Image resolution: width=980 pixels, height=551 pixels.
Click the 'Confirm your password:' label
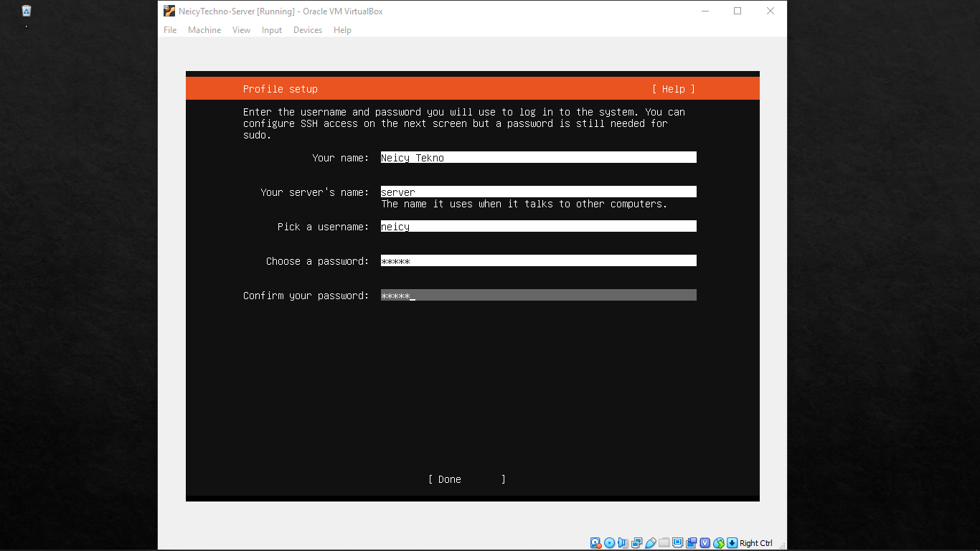(306, 296)
